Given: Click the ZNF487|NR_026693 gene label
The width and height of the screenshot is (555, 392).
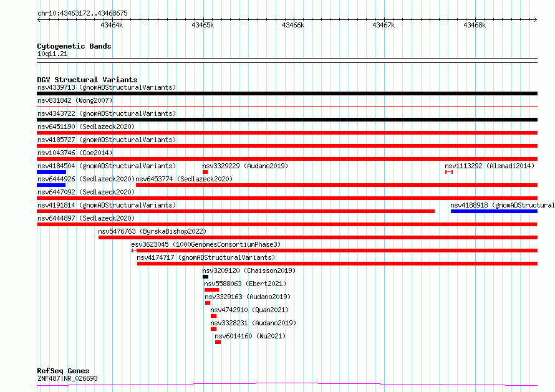Looking at the screenshot, I should pyautogui.click(x=67, y=378).
